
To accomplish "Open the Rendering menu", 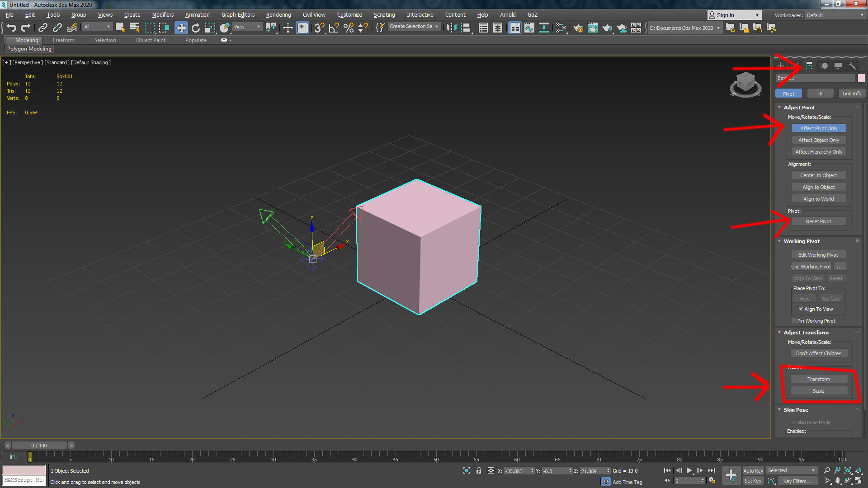I will point(278,15).
